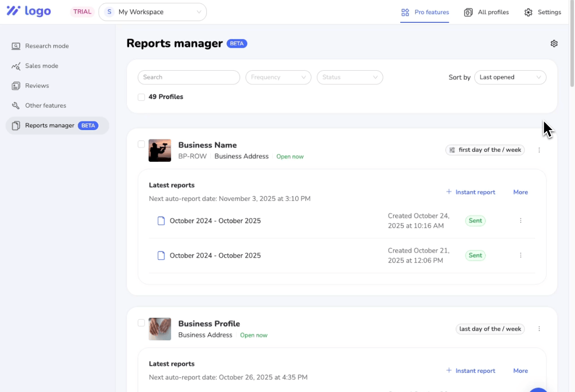The height and width of the screenshot is (392, 575).
Task: Tick the Business Profile checkbox
Action: [x=142, y=323]
